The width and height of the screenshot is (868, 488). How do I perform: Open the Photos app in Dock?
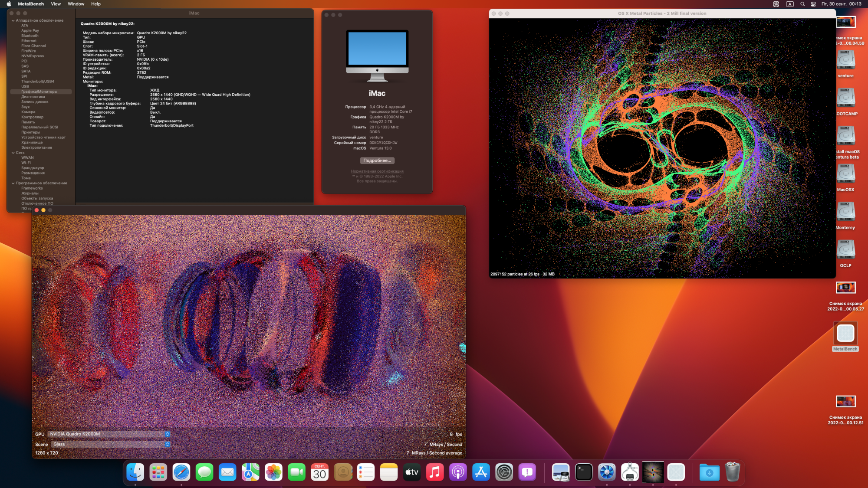[273, 472]
